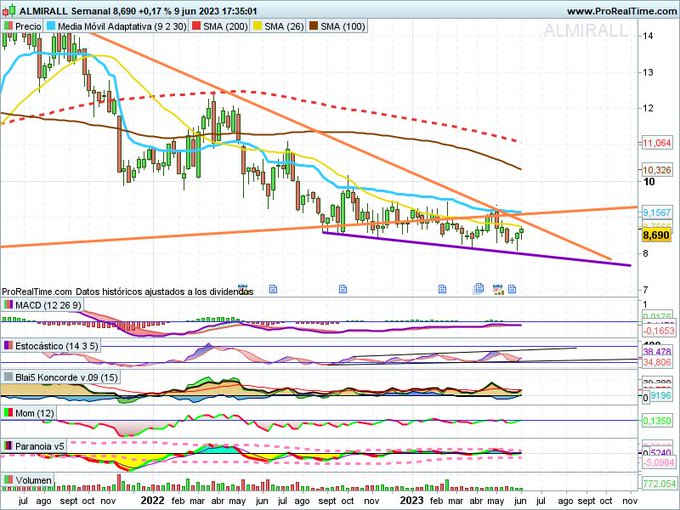
Task: Open MACD (12 26 9) panel label
Action: tap(48, 305)
